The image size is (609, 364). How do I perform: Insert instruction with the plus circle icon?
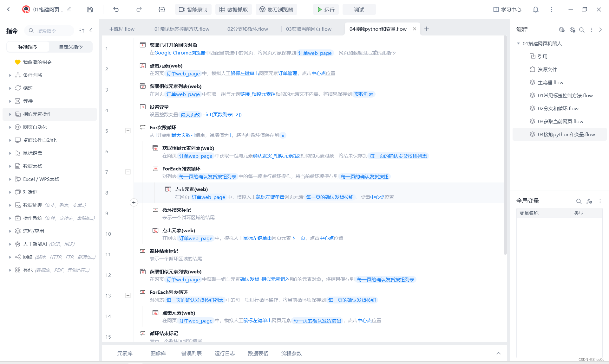pos(134,202)
